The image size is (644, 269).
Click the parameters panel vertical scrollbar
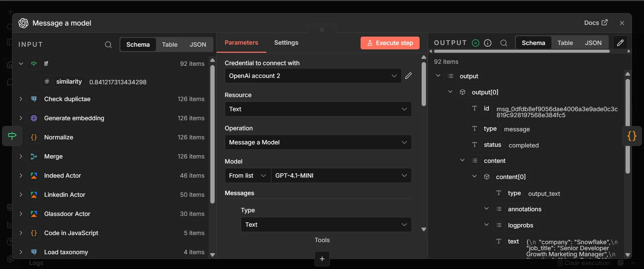point(424,84)
